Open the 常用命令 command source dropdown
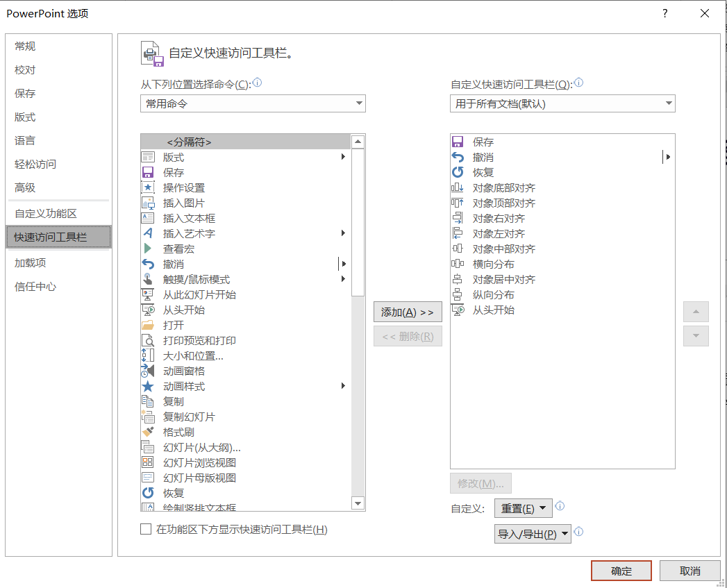 253,103
